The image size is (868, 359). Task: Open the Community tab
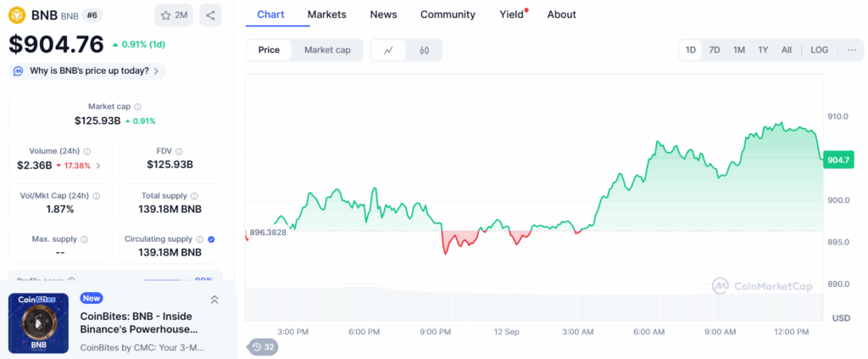(x=448, y=14)
